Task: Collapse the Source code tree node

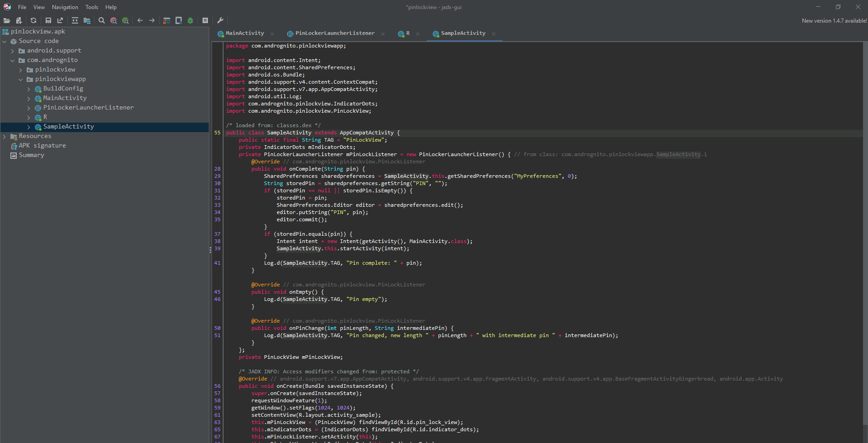Action: point(5,41)
